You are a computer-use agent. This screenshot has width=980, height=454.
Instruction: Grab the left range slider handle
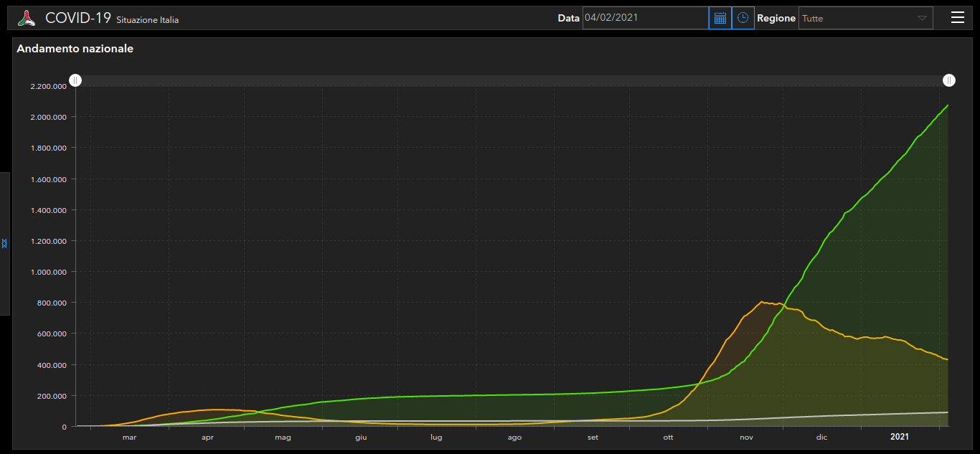(x=75, y=80)
